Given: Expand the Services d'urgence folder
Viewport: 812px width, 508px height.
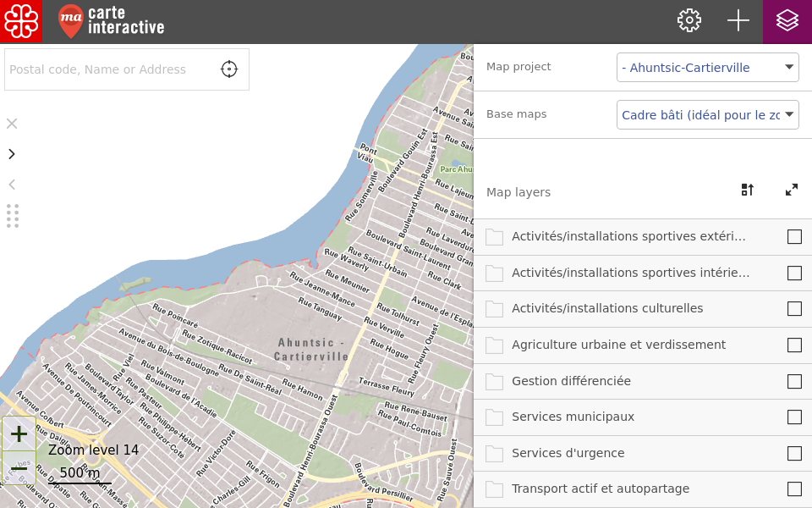Looking at the screenshot, I should tap(494, 454).
